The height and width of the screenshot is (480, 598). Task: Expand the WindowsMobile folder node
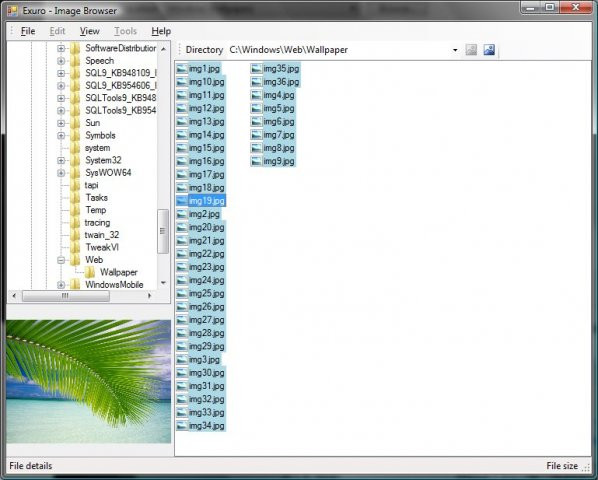pyautogui.click(x=61, y=285)
